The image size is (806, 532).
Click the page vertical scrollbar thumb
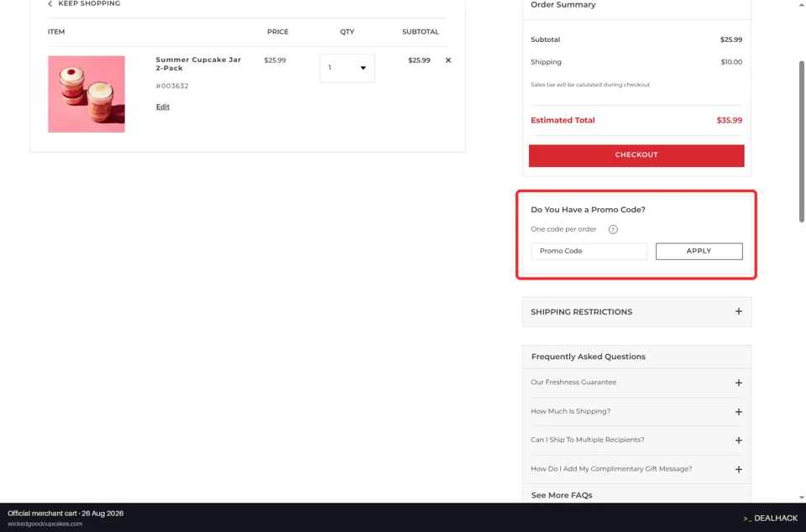[x=801, y=141]
